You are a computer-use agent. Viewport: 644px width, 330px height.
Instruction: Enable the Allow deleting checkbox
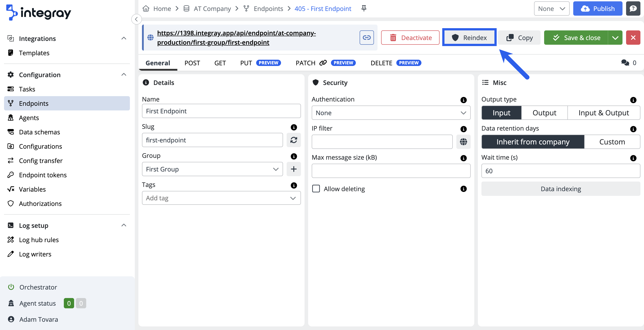316,188
